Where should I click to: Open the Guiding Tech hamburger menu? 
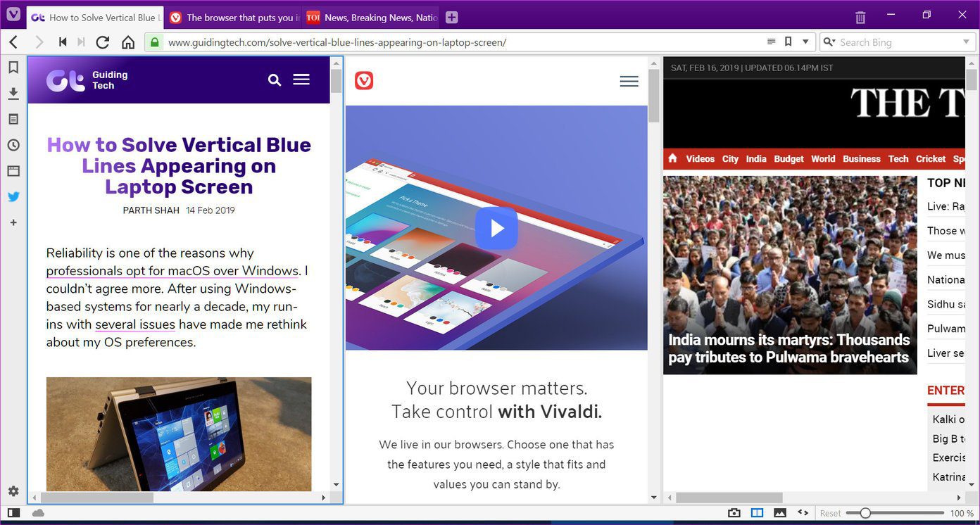coord(301,80)
